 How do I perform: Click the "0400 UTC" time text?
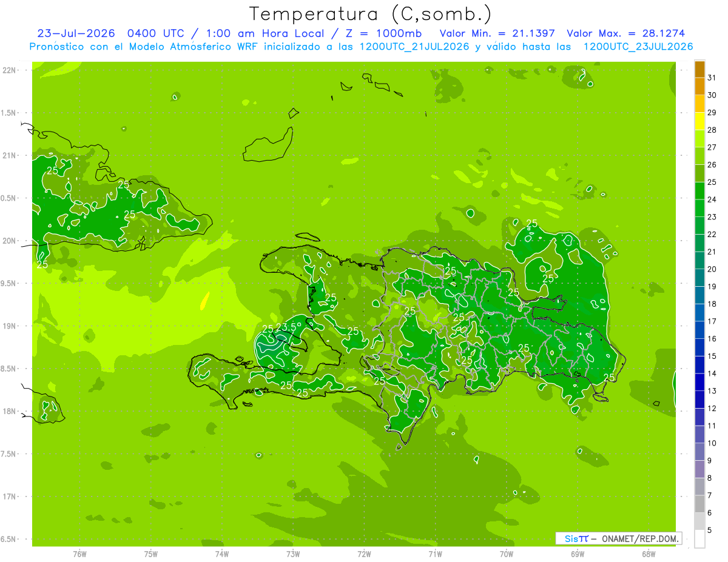(155, 33)
